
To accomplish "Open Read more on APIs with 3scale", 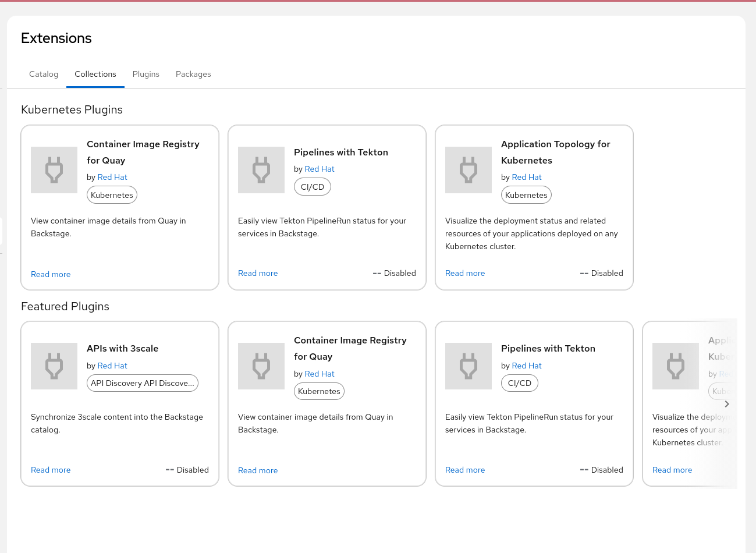I will point(51,470).
